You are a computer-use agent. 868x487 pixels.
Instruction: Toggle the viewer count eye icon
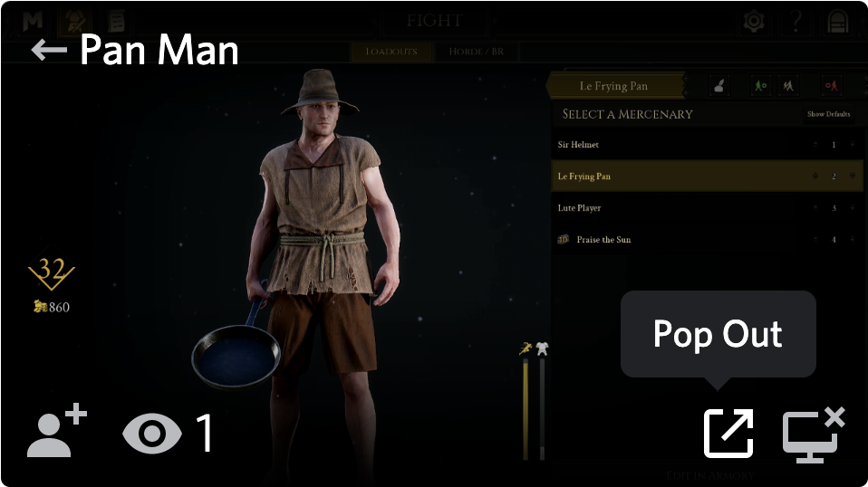(x=152, y=434)
